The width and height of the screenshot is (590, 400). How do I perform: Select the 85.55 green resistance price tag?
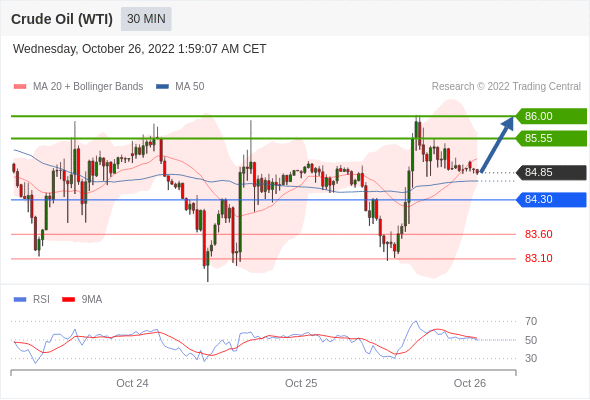(550, 138)
